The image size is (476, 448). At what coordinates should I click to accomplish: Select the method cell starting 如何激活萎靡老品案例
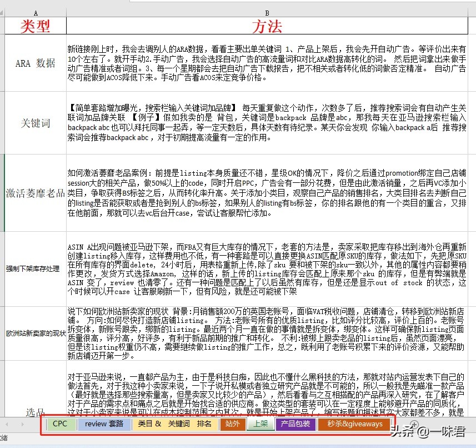(x=267, y=193)
